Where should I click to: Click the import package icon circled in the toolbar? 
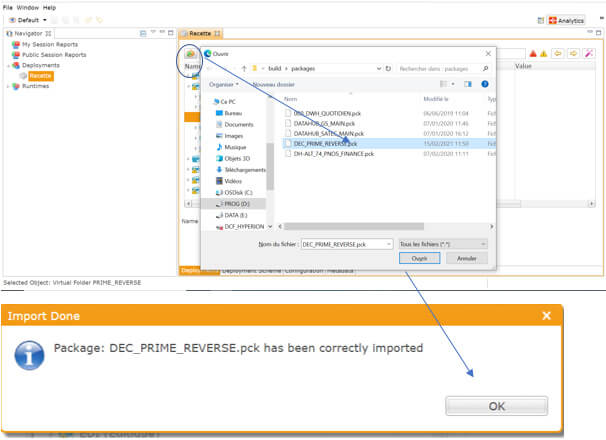coord(190,53)
